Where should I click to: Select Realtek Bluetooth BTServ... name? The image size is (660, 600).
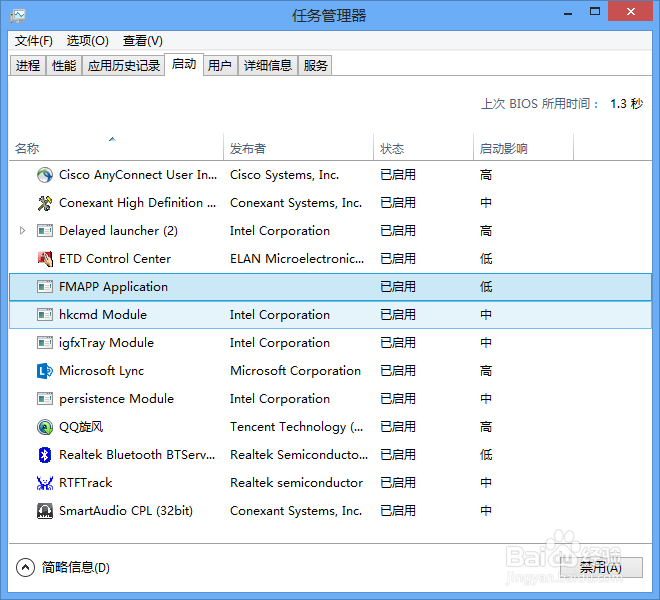coord(137,455)
